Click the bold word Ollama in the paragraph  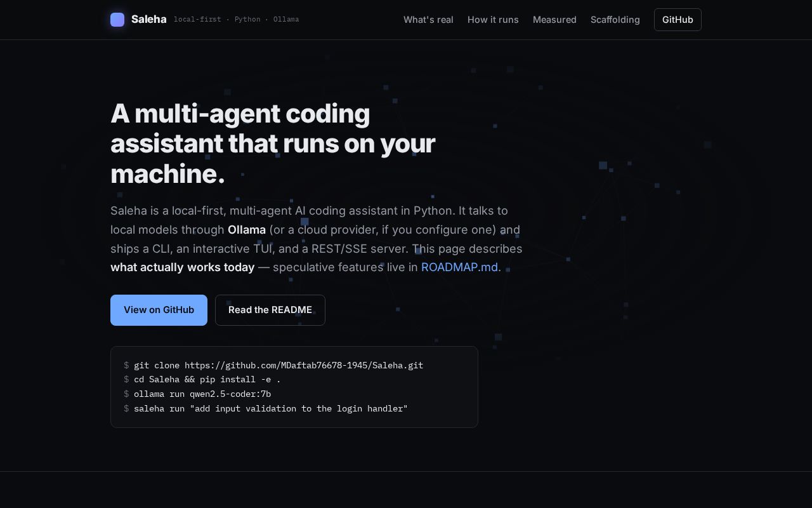(x=247, y=230)
